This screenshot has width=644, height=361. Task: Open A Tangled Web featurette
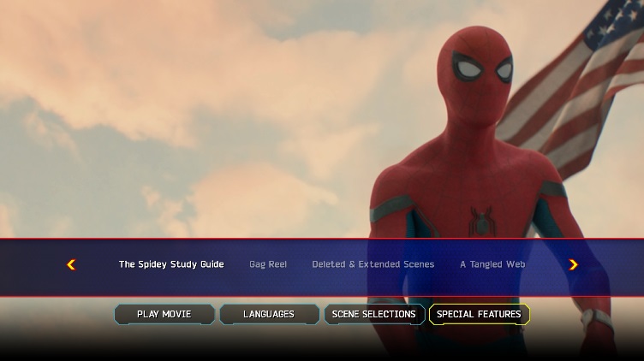[x=492, y=264]
